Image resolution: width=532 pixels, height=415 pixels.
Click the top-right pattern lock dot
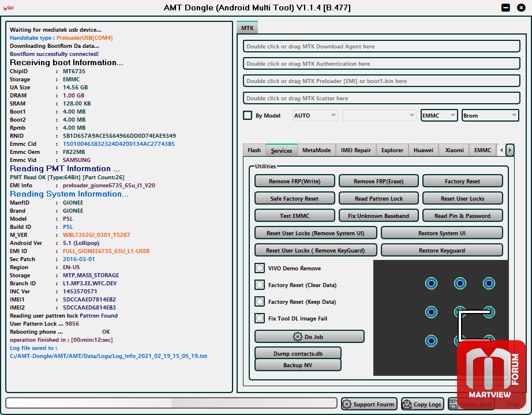(489, 283)
